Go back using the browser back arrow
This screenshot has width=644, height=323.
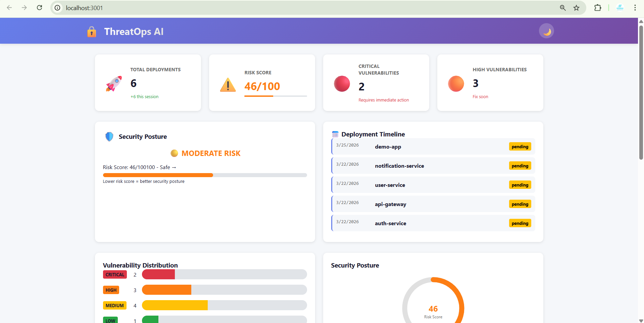9,8
